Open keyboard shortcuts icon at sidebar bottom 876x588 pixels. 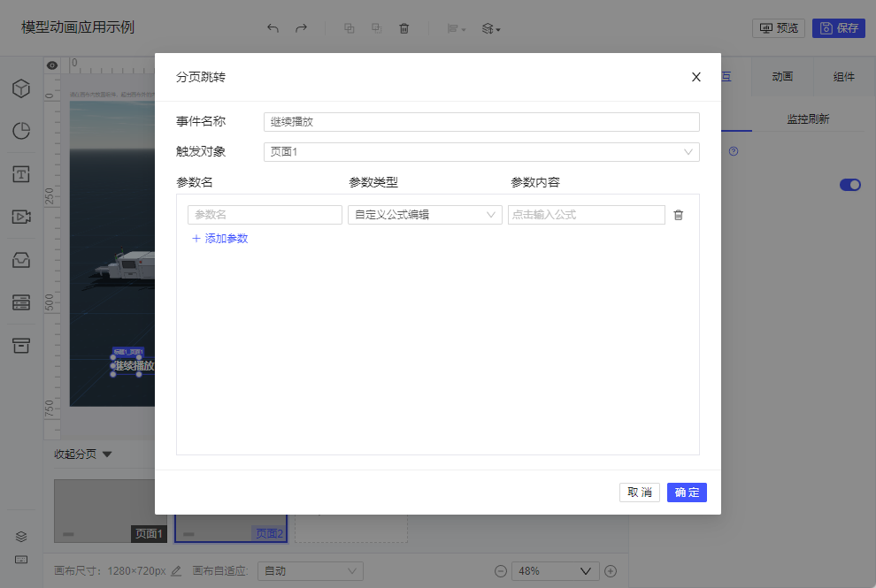21,560
